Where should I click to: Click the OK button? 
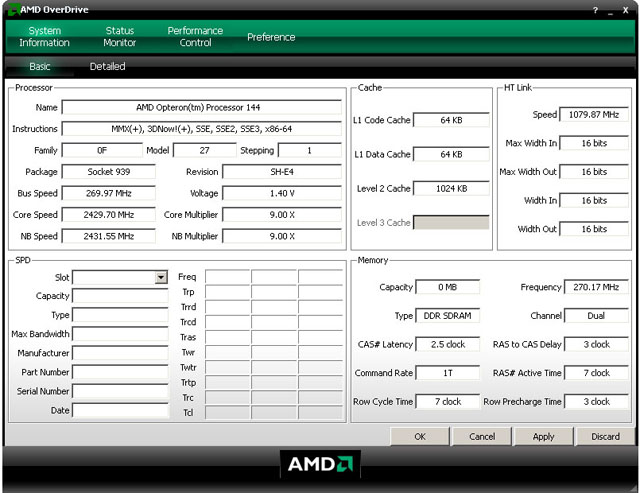(x=420, y=437)
